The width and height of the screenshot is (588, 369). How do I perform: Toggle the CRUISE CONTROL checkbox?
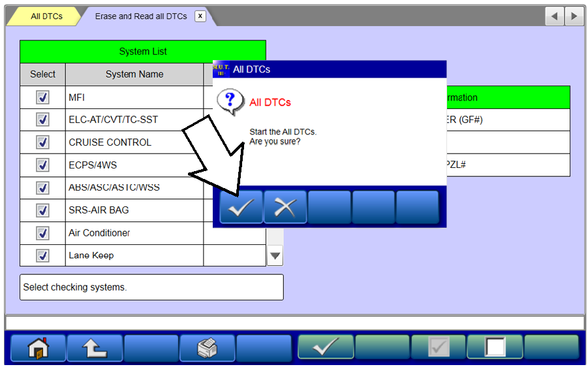coord(42,142)
